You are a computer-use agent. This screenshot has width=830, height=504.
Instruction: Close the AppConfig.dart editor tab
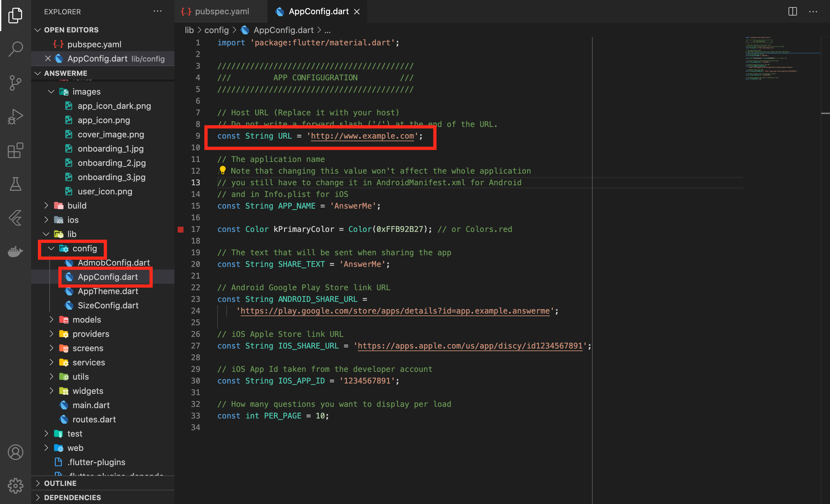point(357,12)
